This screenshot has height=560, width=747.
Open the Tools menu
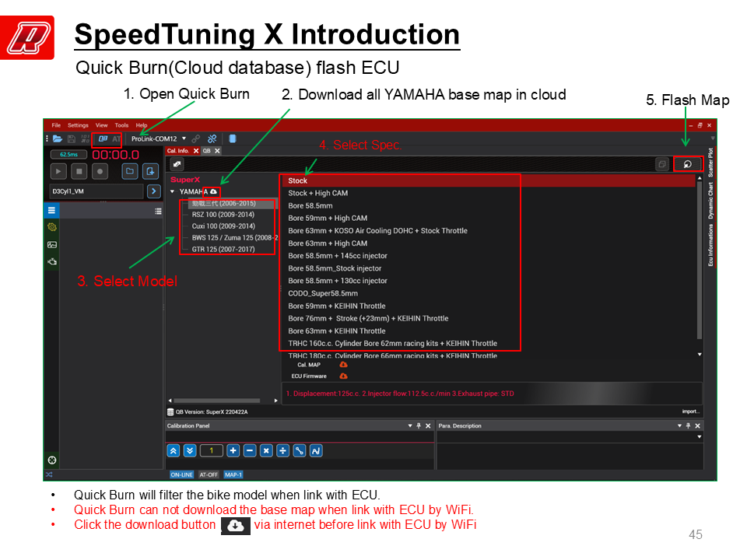[x=121, y=125]
